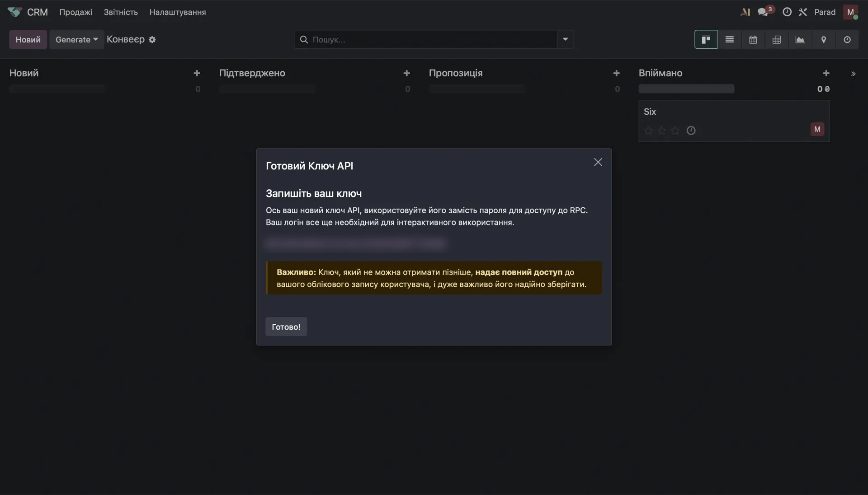Click the Новий button to create a lead
868x495 pixels.
pos(28,39)
